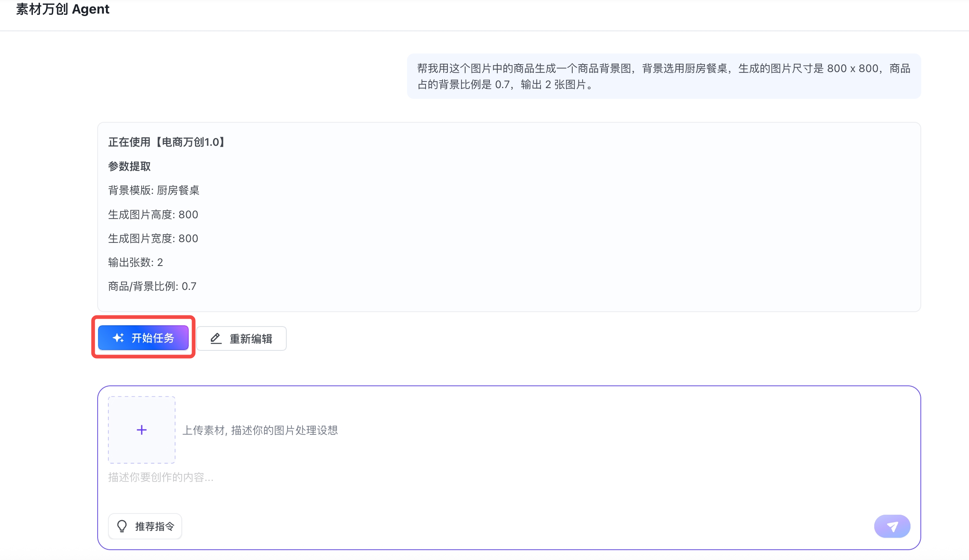969x560 pixels.
Task: Click the 正在使用【电商万创1.0】 heading
Action: 167,142
